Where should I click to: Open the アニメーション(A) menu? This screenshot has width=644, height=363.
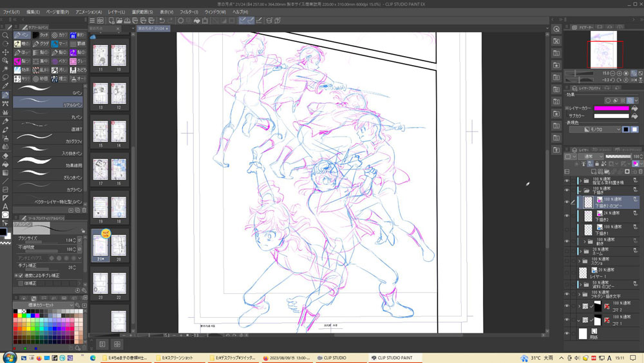89,12
